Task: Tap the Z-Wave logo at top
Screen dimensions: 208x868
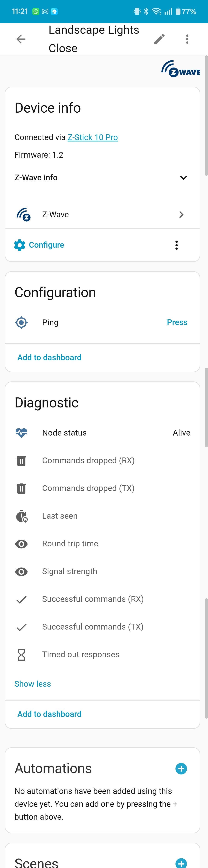Action: [181, 69]
